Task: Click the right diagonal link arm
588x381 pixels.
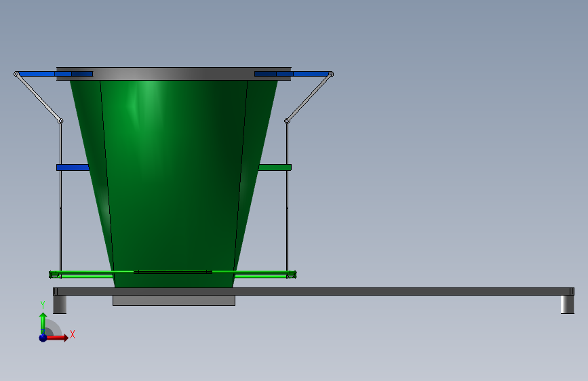Action: pyautogui.click(x=309, y=98)
